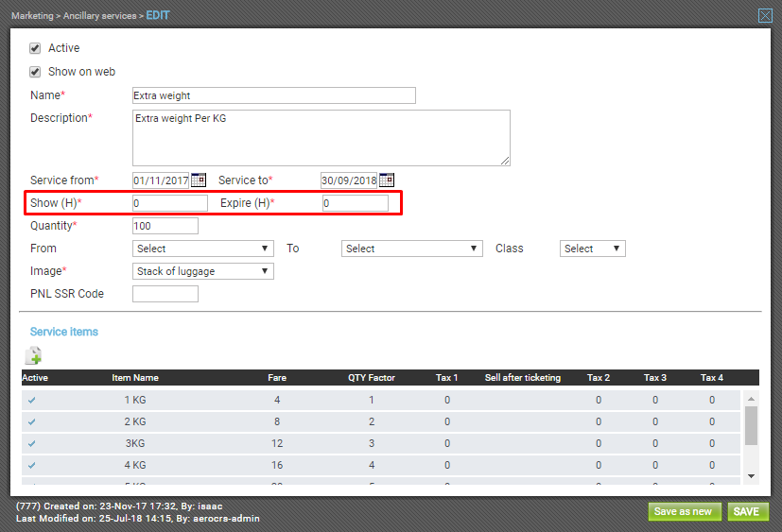Open the Class dropdown
Image resolution: width=782 pixels, height=532 pixels.
593,249
